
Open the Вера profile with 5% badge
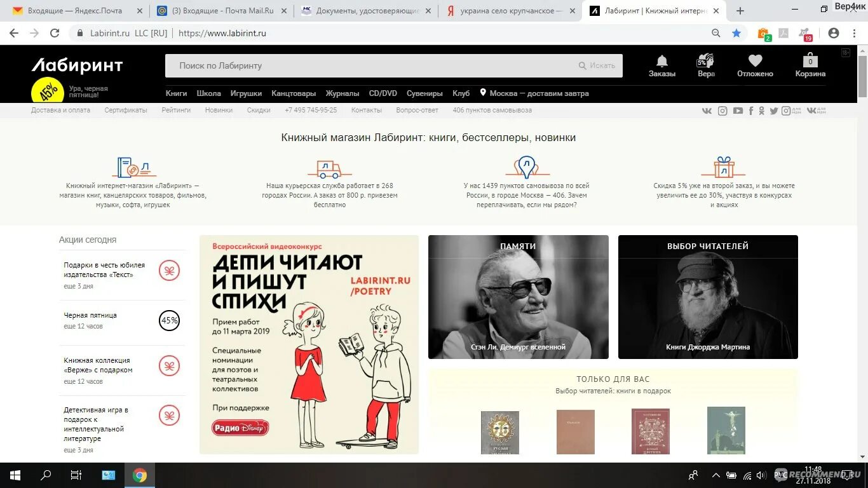706,65
